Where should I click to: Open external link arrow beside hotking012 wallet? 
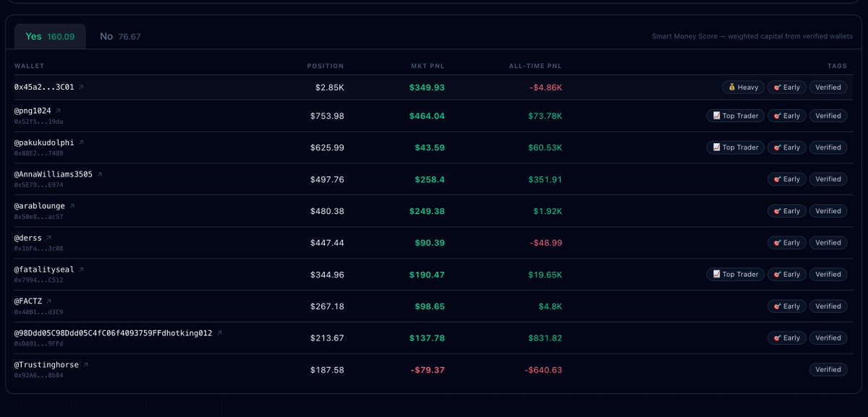click(x=219, y=333)
